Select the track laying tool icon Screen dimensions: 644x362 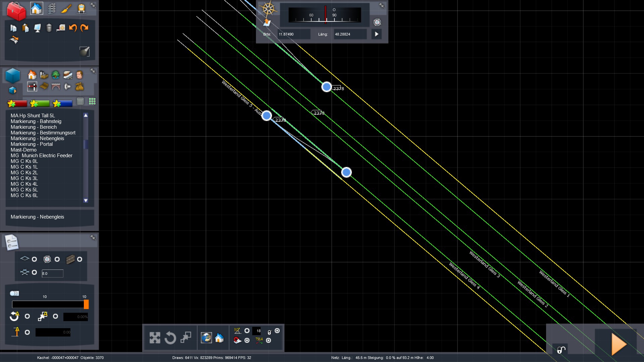tap(52, 9)
